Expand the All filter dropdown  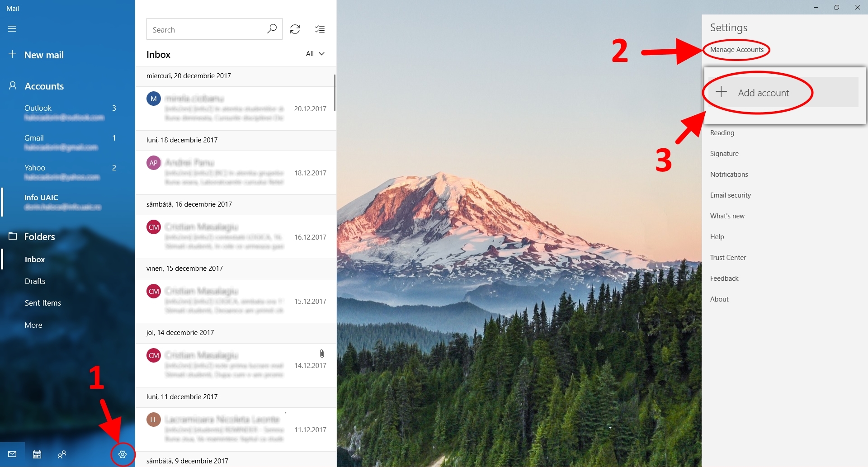coord(315,54)
